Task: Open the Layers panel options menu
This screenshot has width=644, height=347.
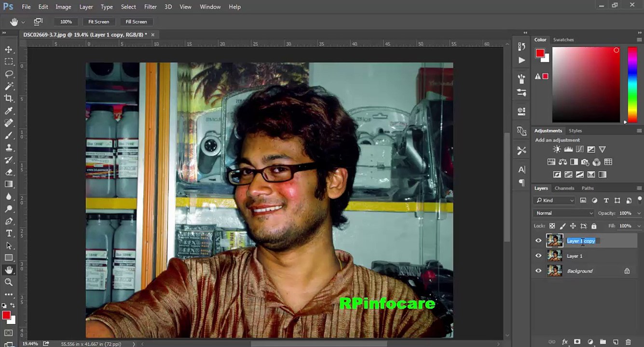Action: pyautogui.click(x=639, y=188)
